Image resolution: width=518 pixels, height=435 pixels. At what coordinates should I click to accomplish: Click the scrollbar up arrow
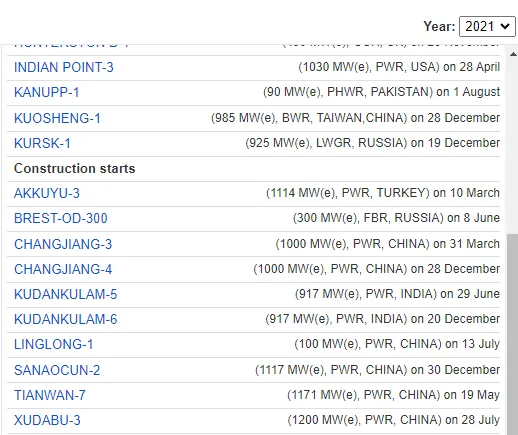513,54
